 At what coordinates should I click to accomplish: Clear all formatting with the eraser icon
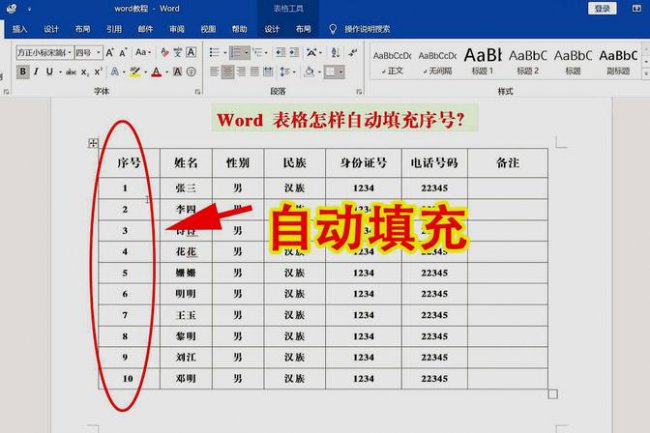click(x=165, y=53)
